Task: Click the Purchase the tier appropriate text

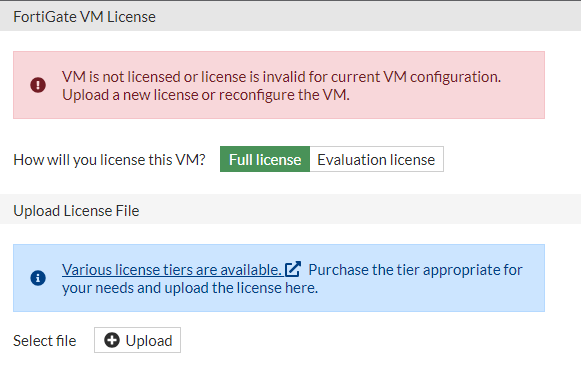Action: pyautogui.click(x=415, y=270)
